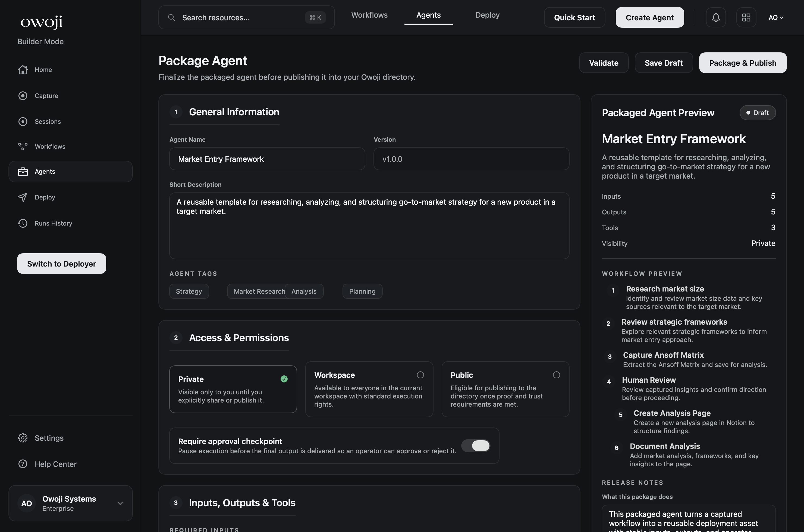Screen dimensions: 804x532
Task: Open the apps grid menu
Action: [x=746, y=17]
